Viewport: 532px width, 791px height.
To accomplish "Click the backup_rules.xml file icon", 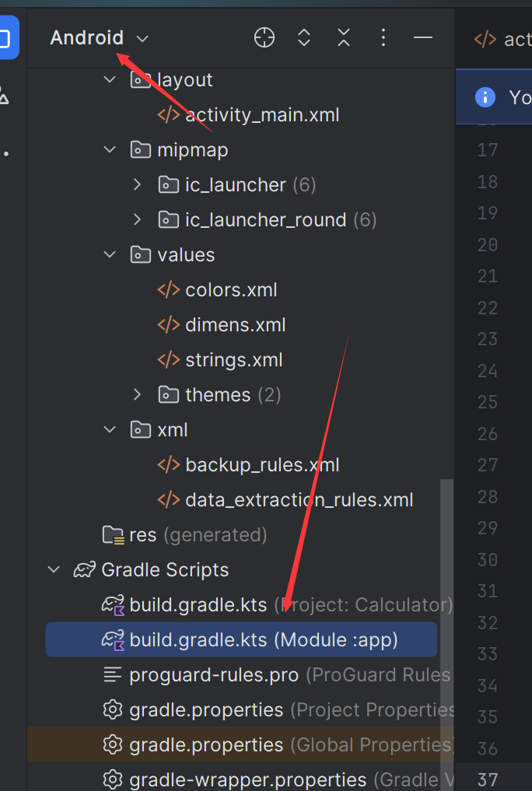I will coord(169,464).
